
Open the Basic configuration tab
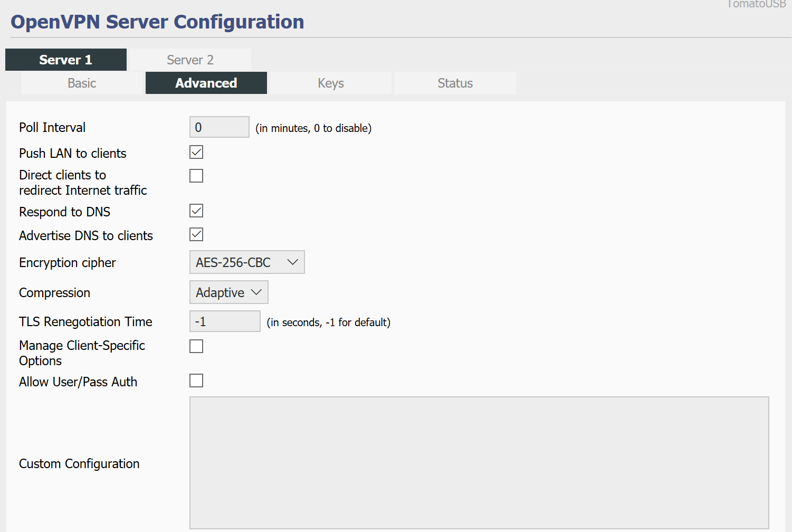point(82,83)
